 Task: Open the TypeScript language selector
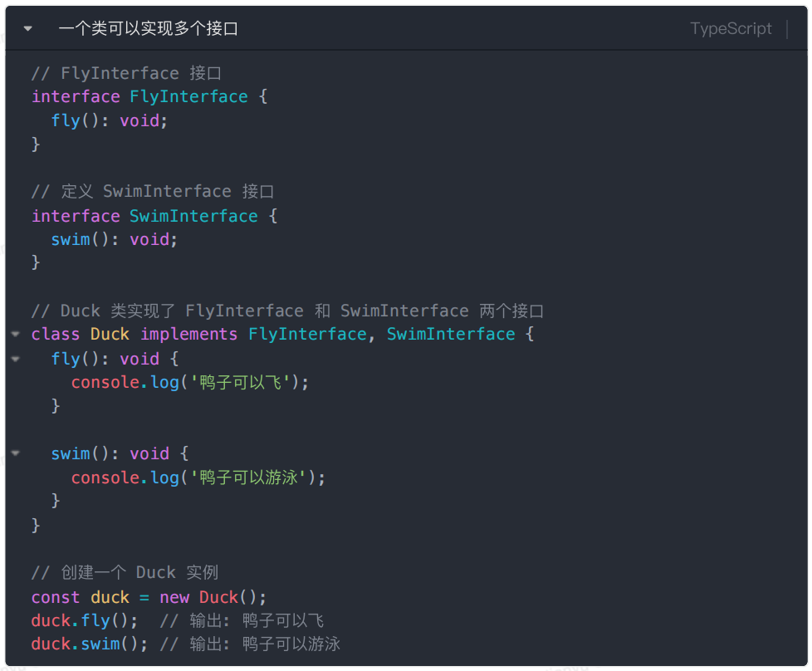(730, 28)
